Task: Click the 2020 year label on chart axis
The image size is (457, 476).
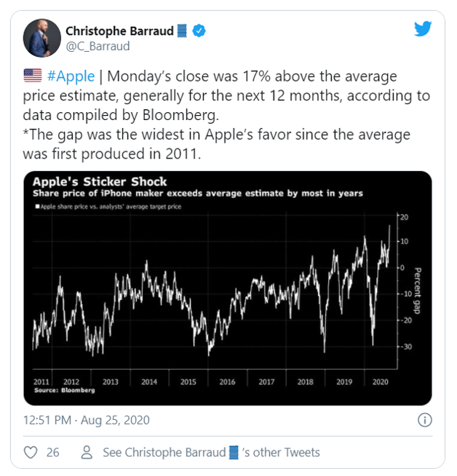Action: 378,381
